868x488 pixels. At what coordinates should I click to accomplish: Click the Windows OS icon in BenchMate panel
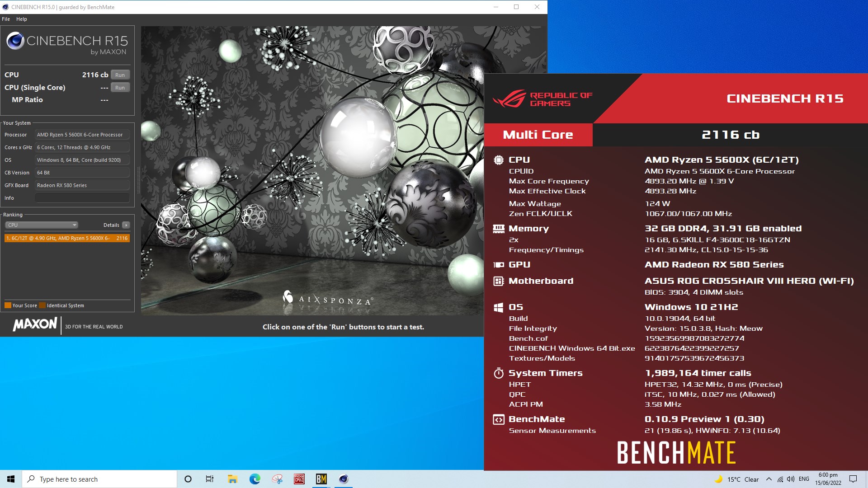(499, 307)
